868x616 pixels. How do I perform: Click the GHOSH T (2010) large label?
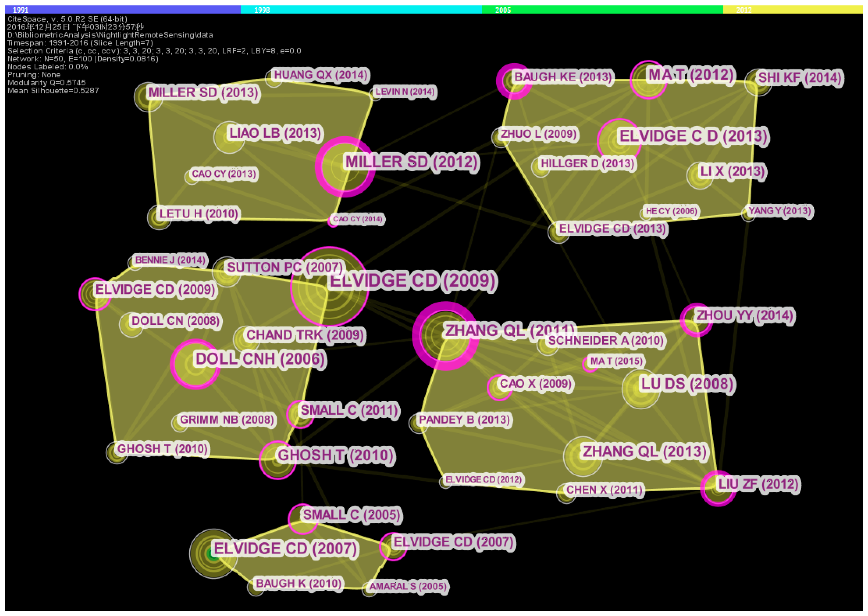click(x=335, y=455)
